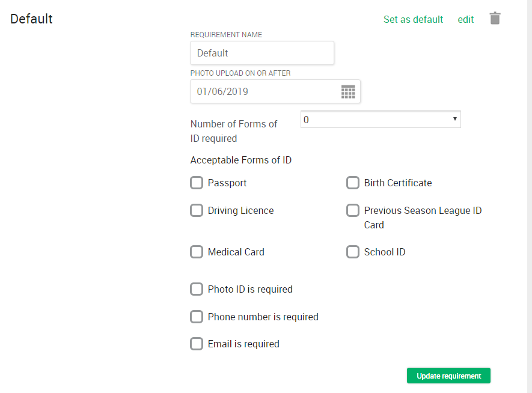Click the Update requirement button
Screen dimensions: 532x393
[448, 376]
